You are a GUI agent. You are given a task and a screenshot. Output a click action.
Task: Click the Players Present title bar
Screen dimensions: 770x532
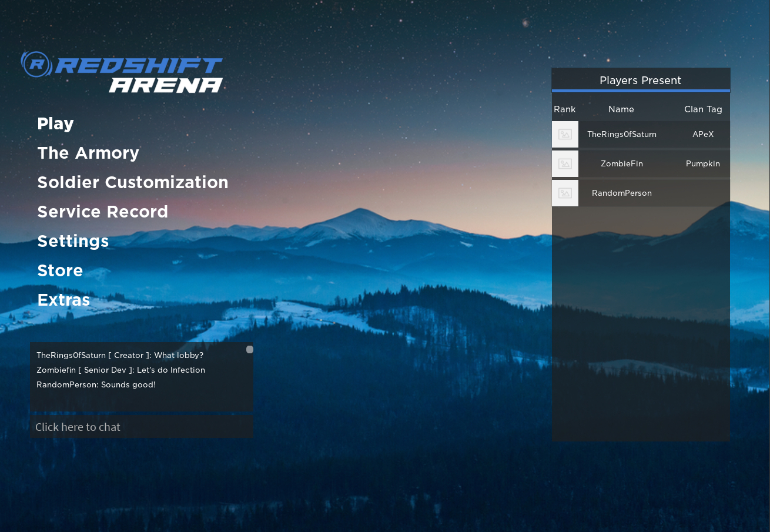640,80
